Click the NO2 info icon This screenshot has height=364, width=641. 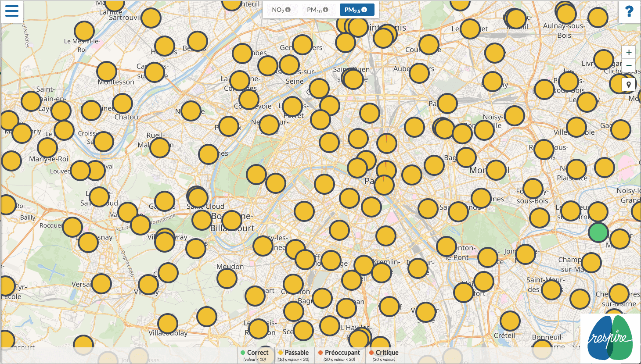288,10
